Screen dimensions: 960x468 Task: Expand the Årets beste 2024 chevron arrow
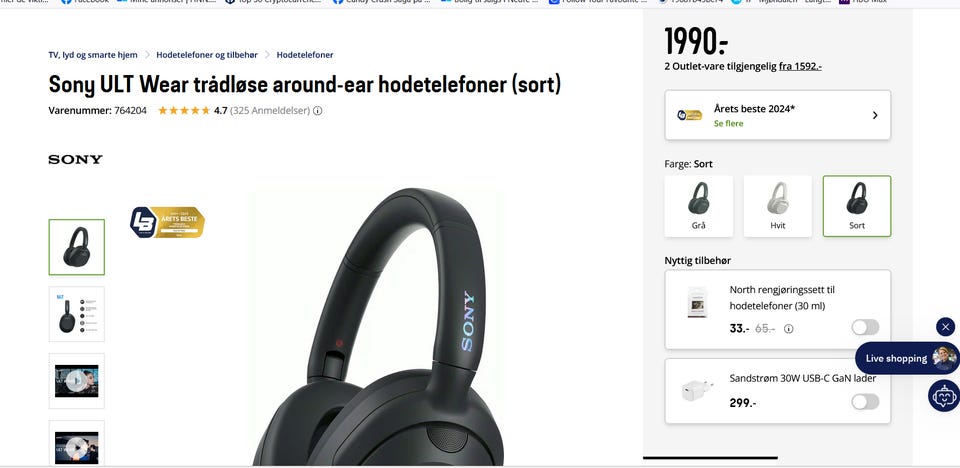pyautogui.click(x=875, y=115)
